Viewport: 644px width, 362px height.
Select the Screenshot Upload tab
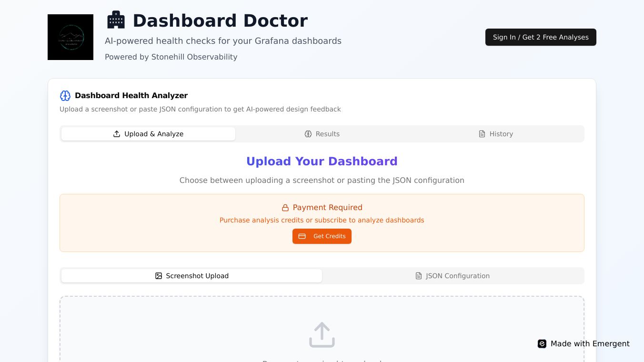(x=192, y=276)
